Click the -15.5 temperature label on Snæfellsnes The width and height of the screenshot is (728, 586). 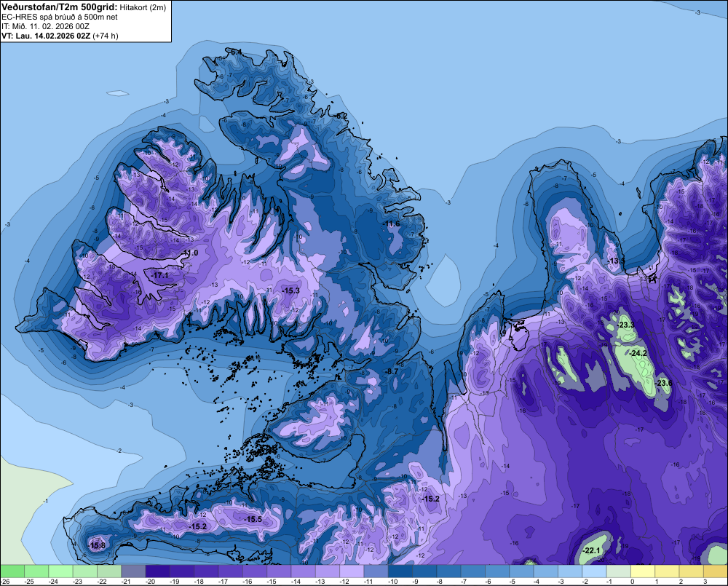[x=253, y=519]
